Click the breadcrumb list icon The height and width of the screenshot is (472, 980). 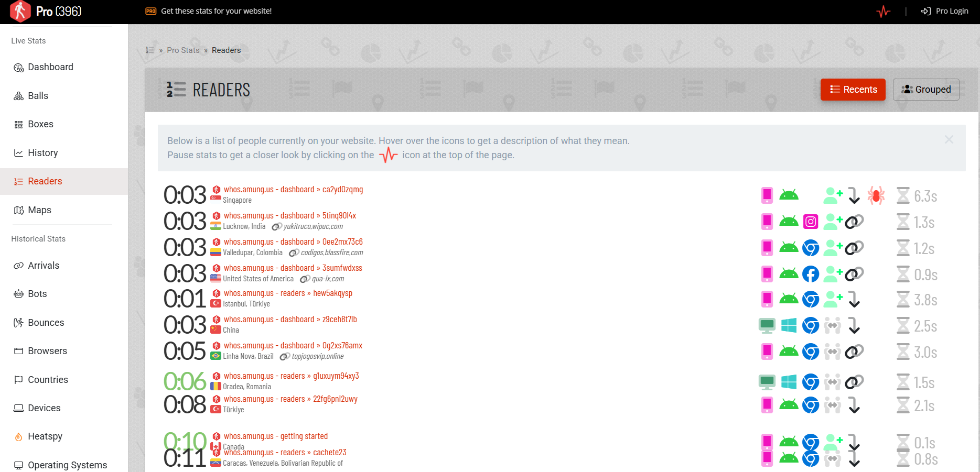click(x=150, y=50)
